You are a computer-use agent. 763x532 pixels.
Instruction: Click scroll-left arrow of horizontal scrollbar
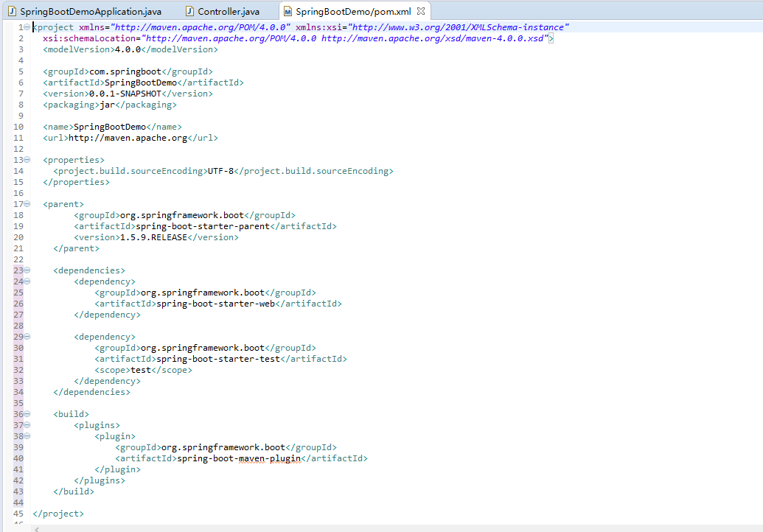(37, 529)
